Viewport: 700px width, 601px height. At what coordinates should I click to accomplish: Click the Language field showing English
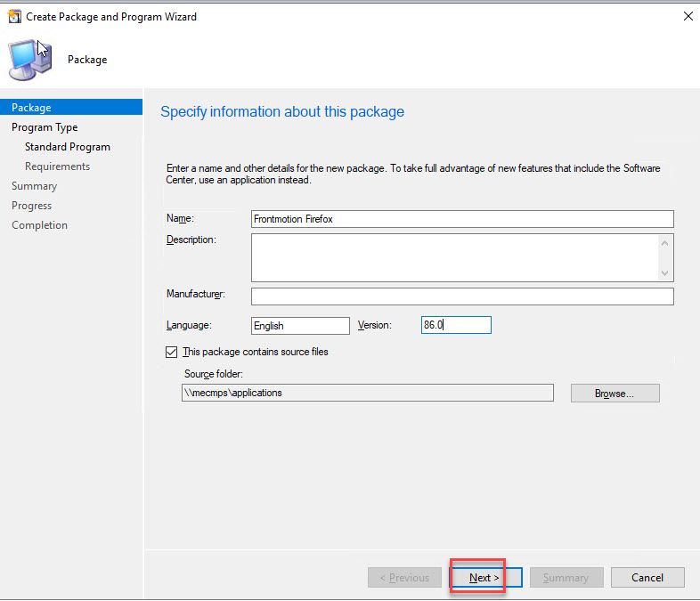point(300,326)
